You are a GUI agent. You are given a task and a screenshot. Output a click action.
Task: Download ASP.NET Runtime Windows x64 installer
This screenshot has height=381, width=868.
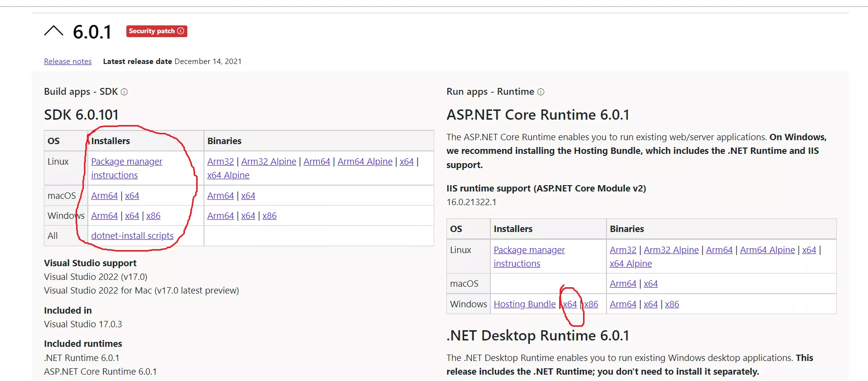pos(570,304)
